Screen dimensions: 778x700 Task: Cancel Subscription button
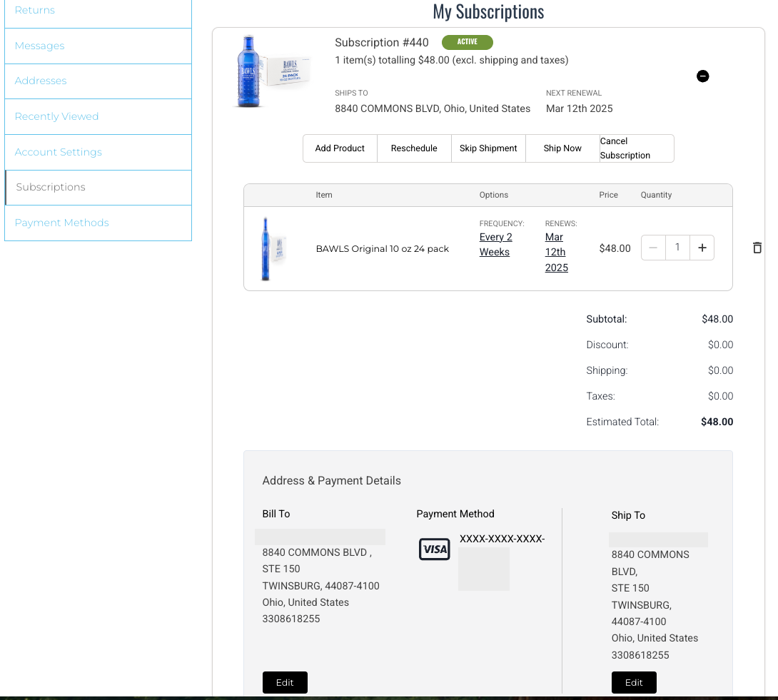click(637, 148)
